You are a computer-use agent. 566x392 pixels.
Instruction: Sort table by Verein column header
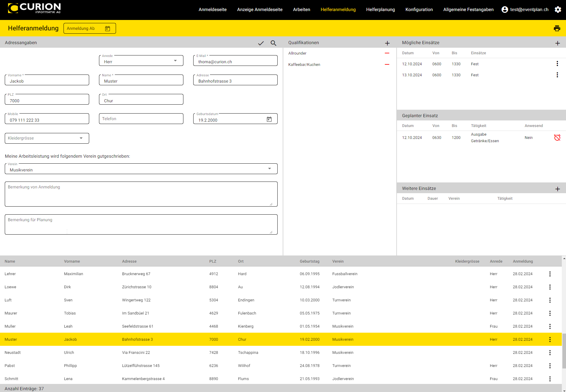338,261
